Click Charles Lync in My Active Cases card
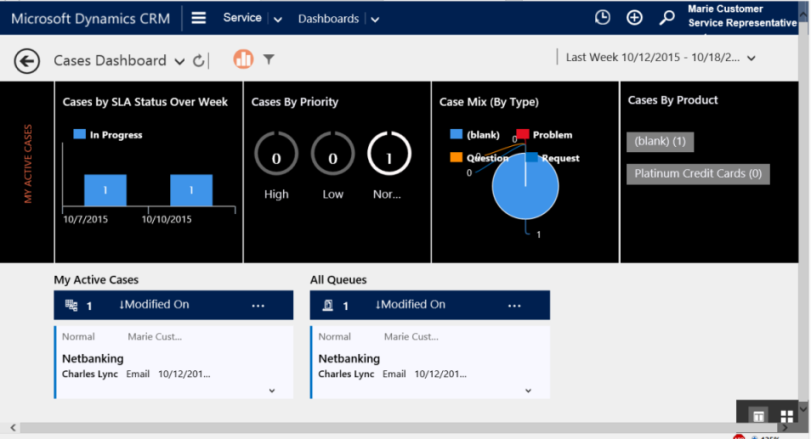Screen dimensions: 811x439 click(x=90, y=374)
